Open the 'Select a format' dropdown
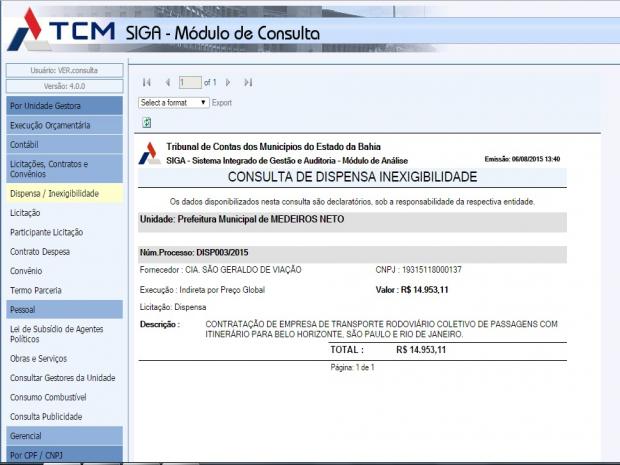Screen dimensions: 620x465 point(173,102)
